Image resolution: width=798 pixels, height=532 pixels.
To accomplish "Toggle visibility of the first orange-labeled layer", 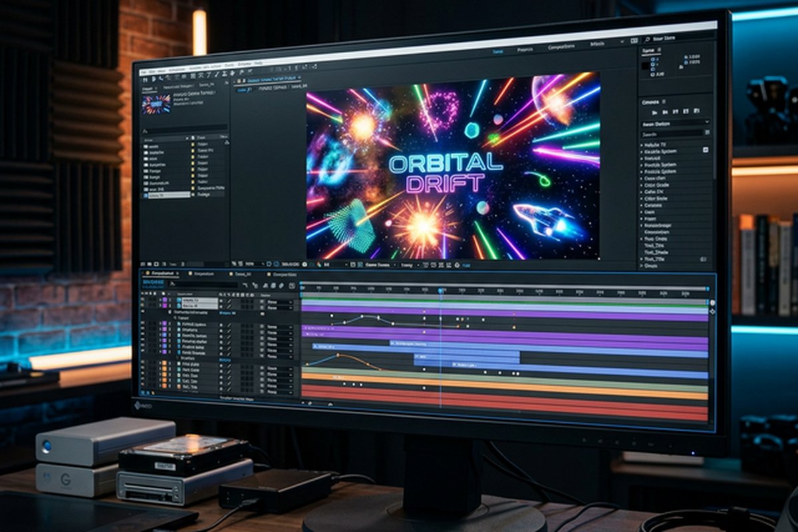I will pyautogui.click(x=142, y=362).
